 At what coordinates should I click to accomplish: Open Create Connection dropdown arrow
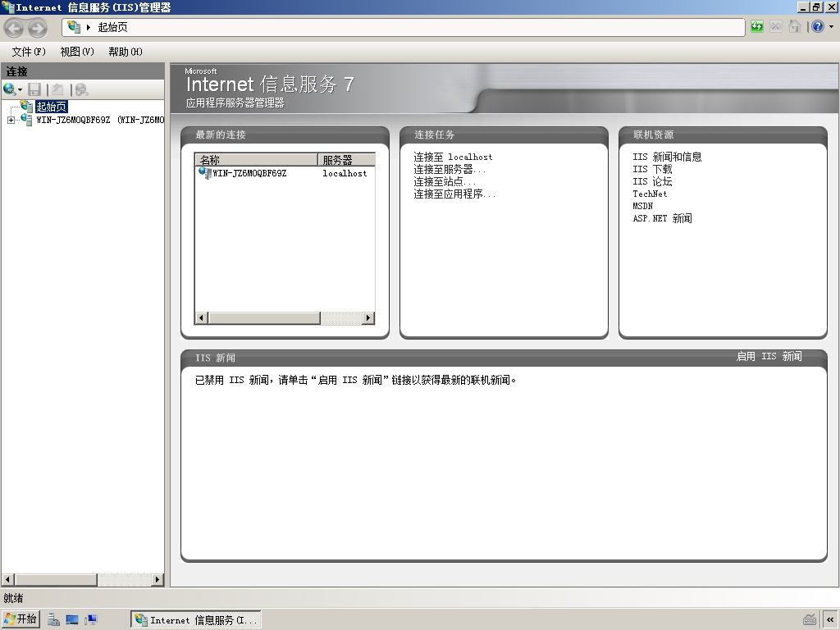pyautogui.click(x=21, y=90)
